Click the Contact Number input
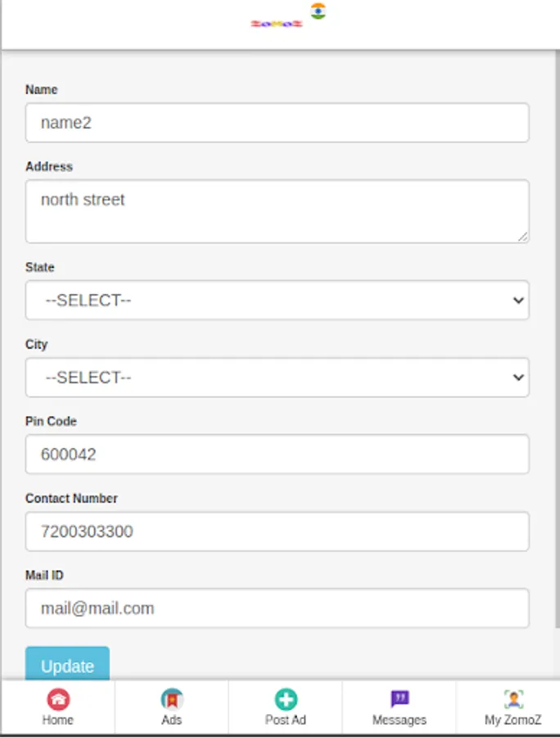The width and height of the screenshot is (560, 737). coord(277,531)
